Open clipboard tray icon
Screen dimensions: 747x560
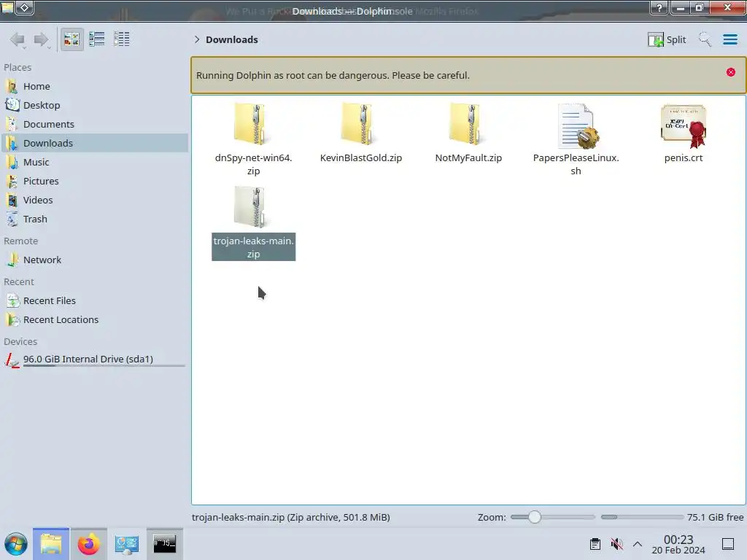tap(595, 544)
